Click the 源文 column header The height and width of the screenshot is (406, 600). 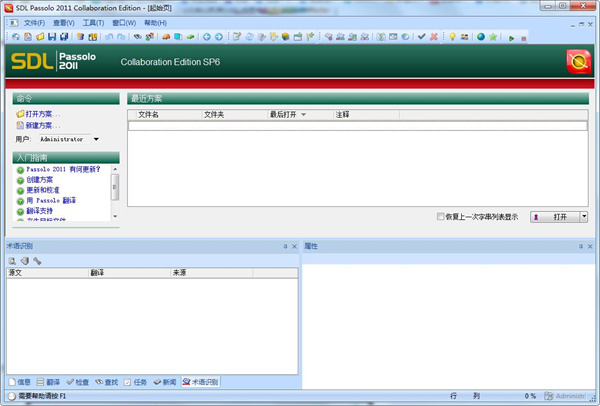coord(47,273)
